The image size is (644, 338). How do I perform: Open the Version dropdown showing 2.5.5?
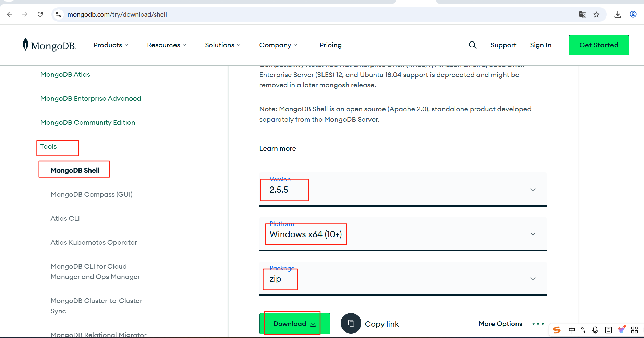pyautogui.click(x=403, y=190)
